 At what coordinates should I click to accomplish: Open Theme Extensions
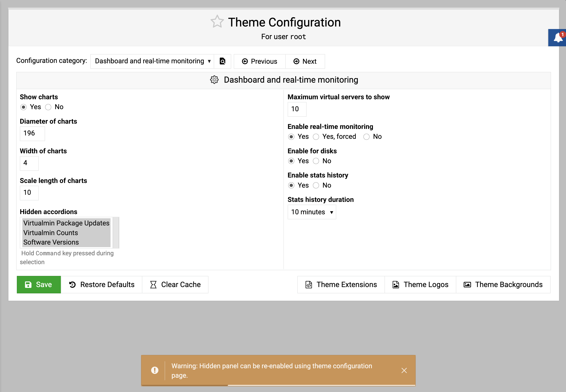[341, 285]
